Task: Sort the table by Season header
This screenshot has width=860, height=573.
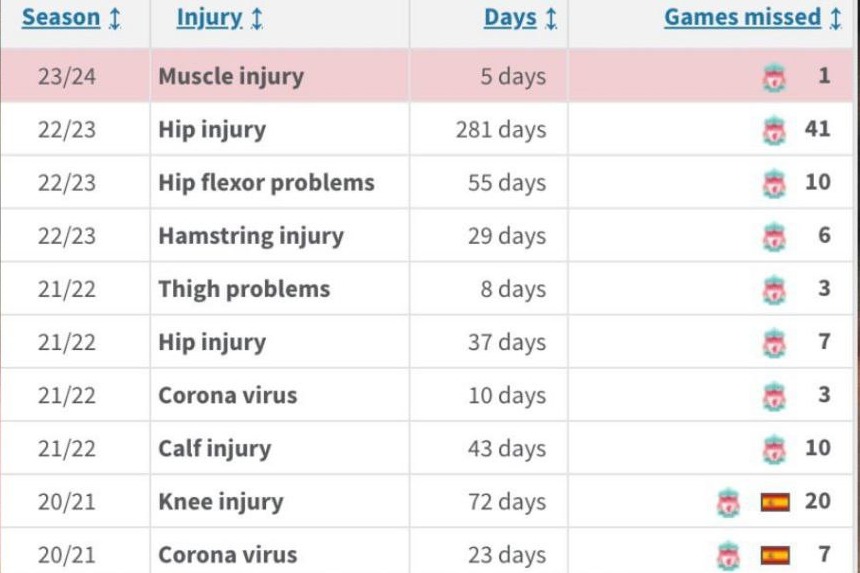Action: point(61,18)
